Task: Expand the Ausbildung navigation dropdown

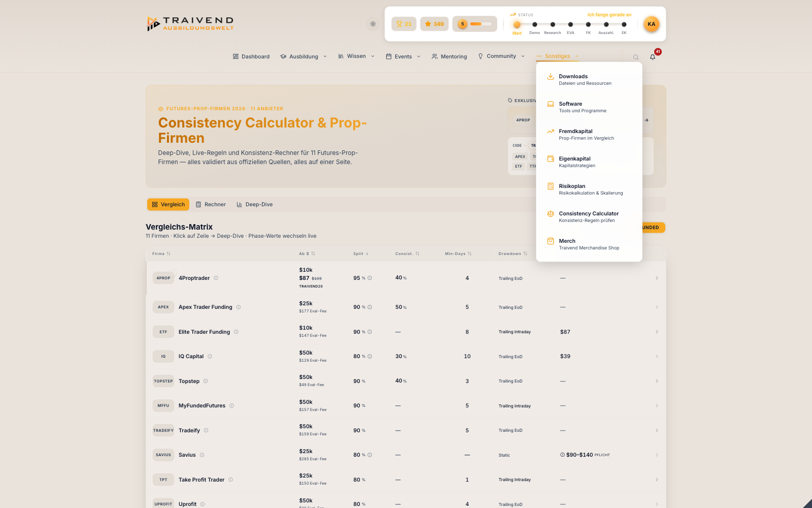Action: tap(303, 56)
